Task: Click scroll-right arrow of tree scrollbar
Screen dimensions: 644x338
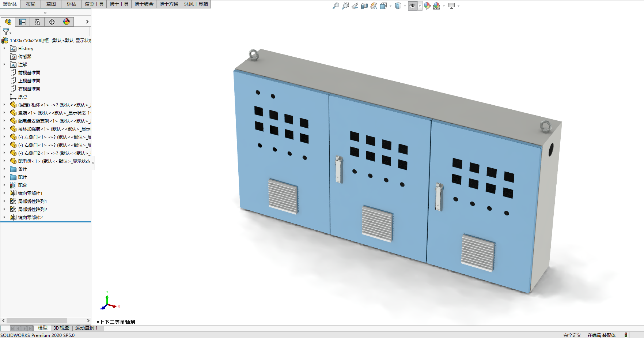Action: point(88,321)
